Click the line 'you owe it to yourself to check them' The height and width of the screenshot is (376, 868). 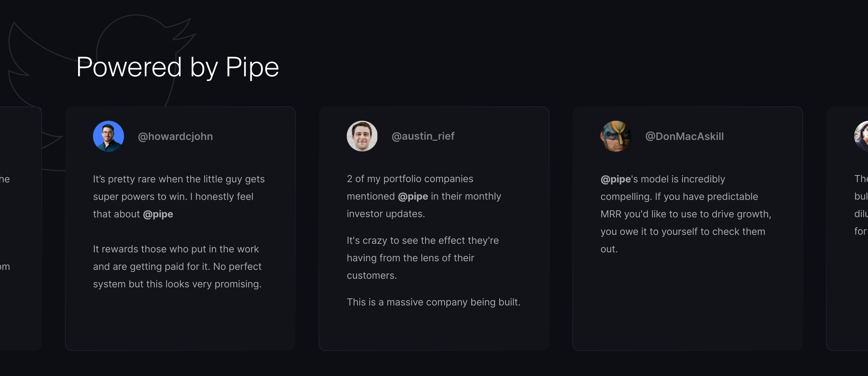coord(683,231)
